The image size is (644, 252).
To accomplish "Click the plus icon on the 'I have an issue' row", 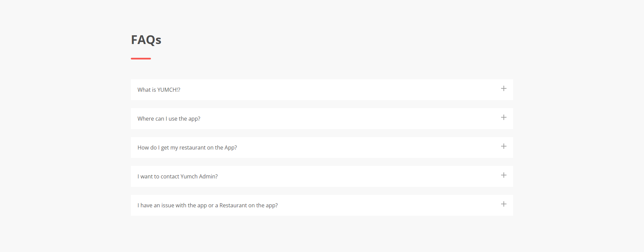I will tap(503, 204).
